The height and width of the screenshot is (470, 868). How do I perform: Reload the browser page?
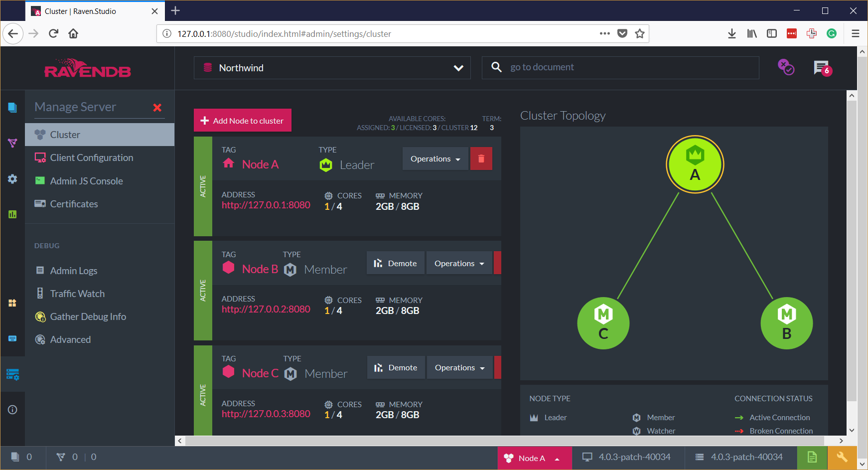pos(54,33)
